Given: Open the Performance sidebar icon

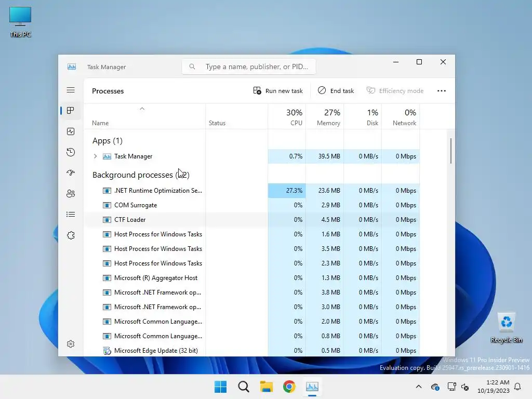Looking at the screenshot, I should [x=71, y=131].
